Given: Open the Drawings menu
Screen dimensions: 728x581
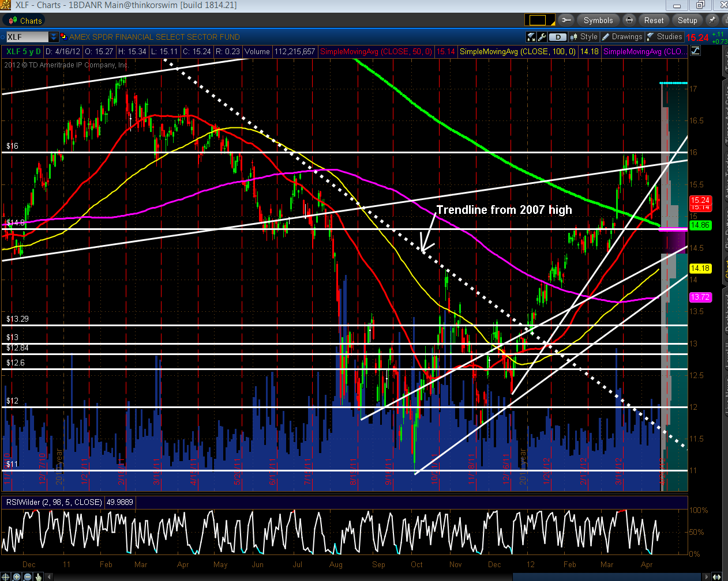Looking at the screenshot, I should click(x=622, y=37).
